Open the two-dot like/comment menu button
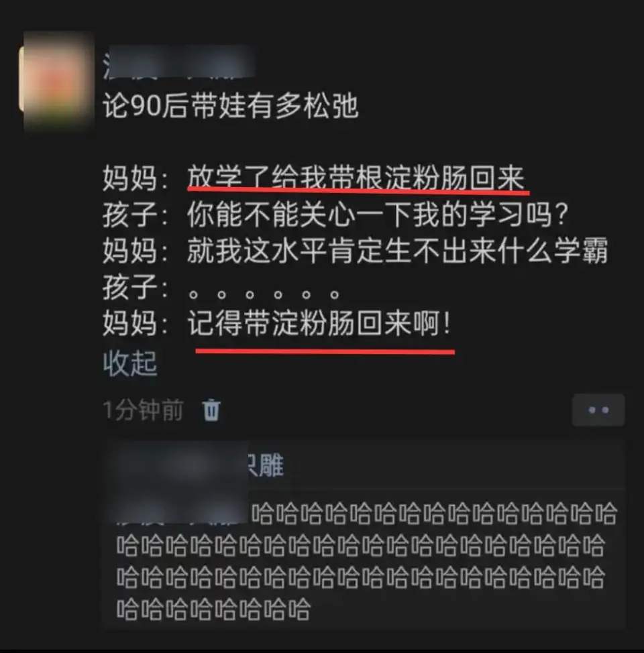Viewport: 644px width, 653px height. [x=598, y=410]
